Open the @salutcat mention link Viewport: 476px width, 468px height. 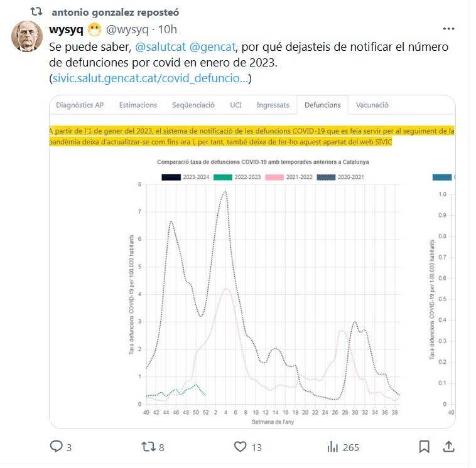[x=156, y=48]
